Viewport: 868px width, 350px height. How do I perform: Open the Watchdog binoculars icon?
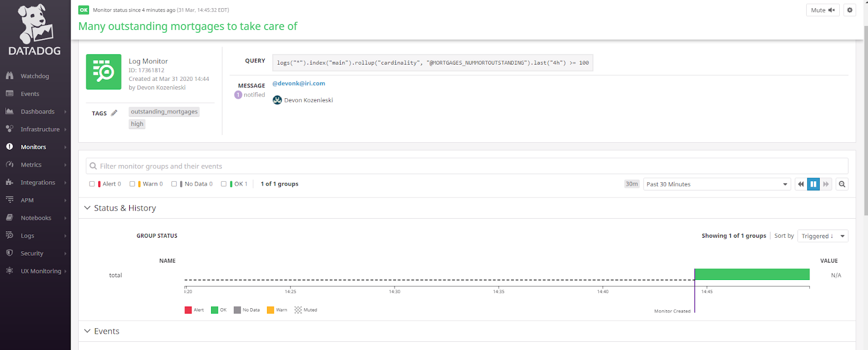[9, 76]
